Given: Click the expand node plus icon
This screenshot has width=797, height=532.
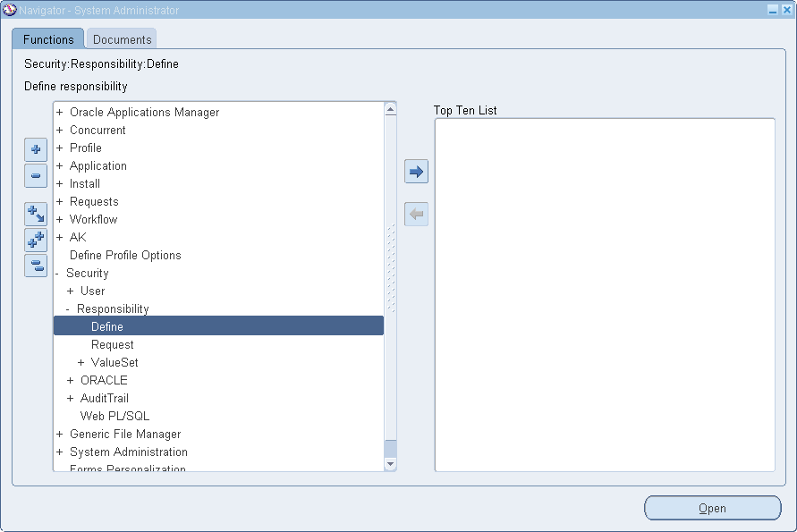Looking at the screenshot, I should 36,149.
